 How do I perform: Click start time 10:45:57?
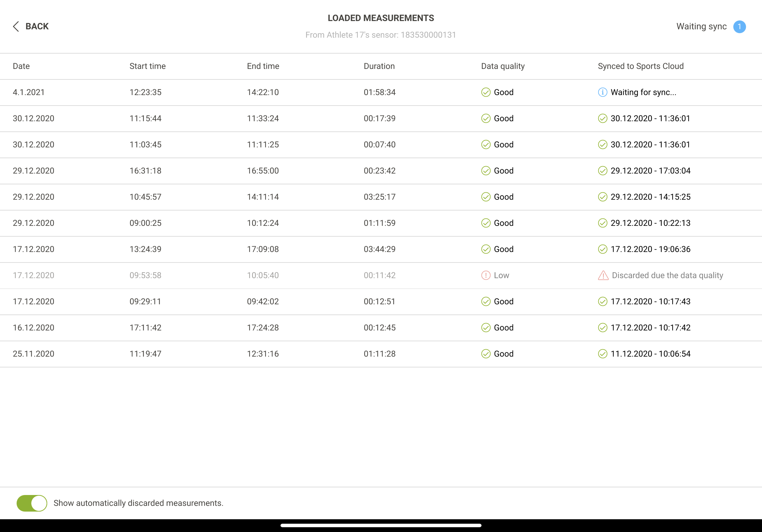point(146,197)
